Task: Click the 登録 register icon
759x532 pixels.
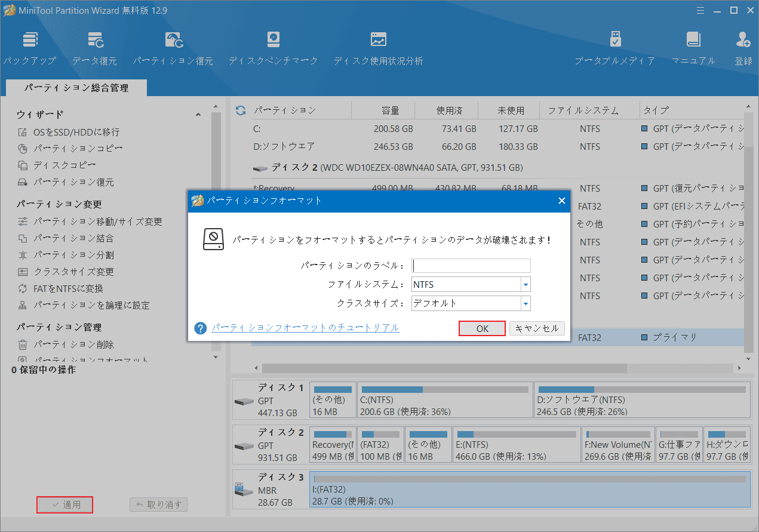Action: click(x=743, y=48)
